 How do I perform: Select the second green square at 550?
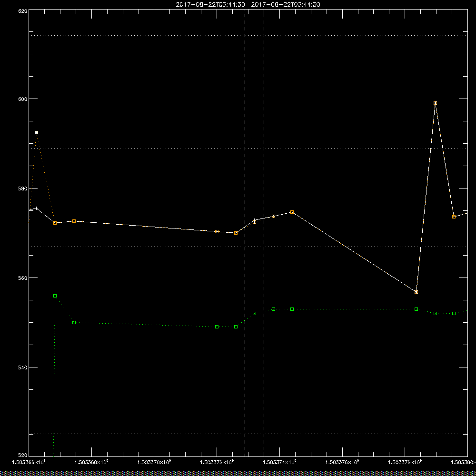74,322
